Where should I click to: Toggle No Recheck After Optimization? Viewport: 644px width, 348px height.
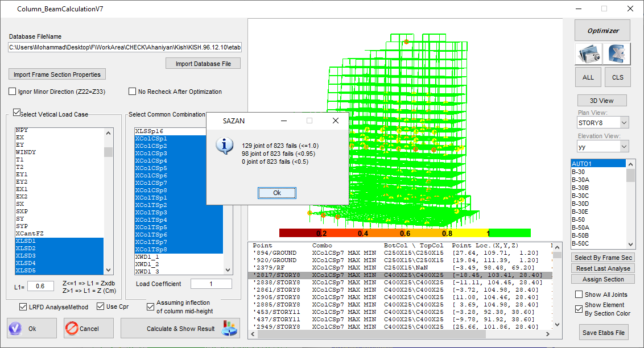(133, 92)
